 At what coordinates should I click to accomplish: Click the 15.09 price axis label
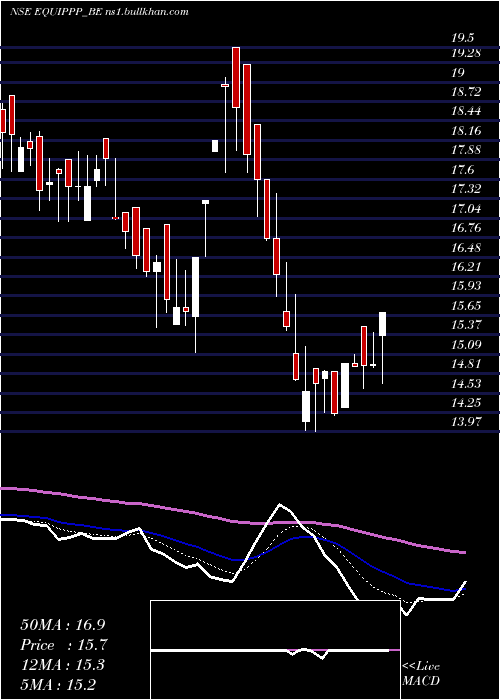(x=466, y=344)
